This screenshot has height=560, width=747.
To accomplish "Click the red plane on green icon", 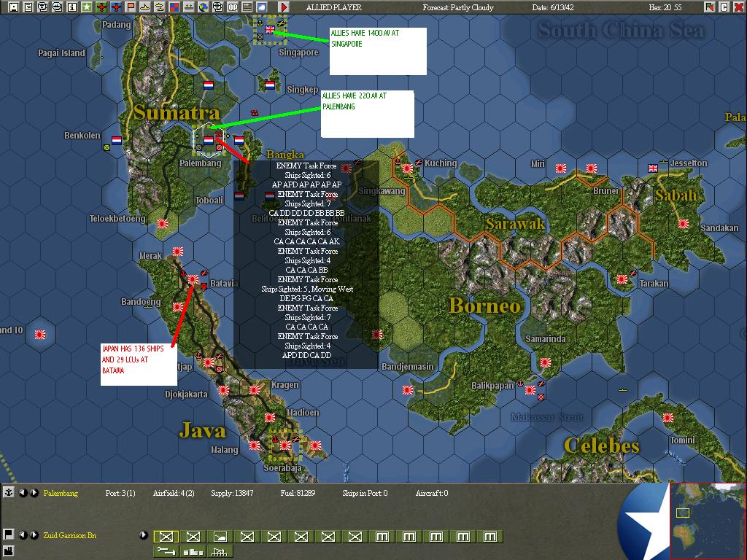I will pyautogui.click(x=101, y=7).
